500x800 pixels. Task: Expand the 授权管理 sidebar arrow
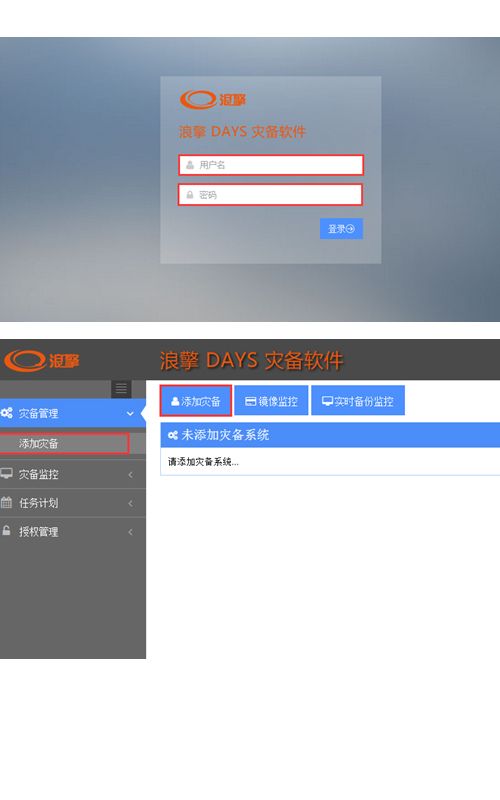(131, 532)
